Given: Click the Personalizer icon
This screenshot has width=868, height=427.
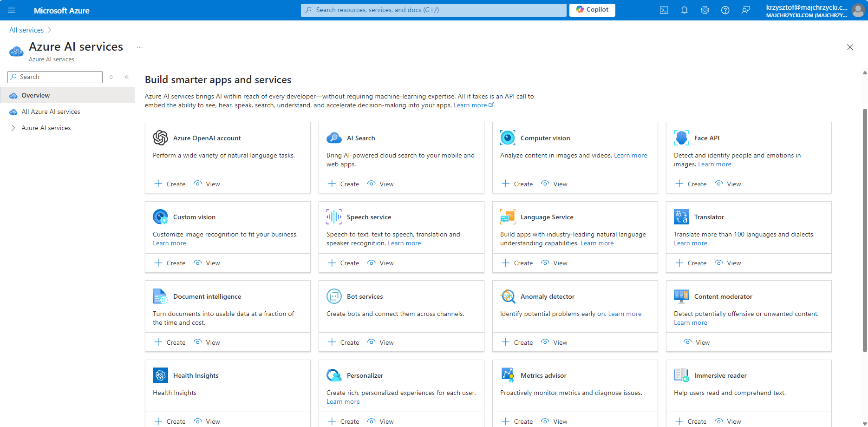Looking at the screenshot, I should (x=334, y=375).
